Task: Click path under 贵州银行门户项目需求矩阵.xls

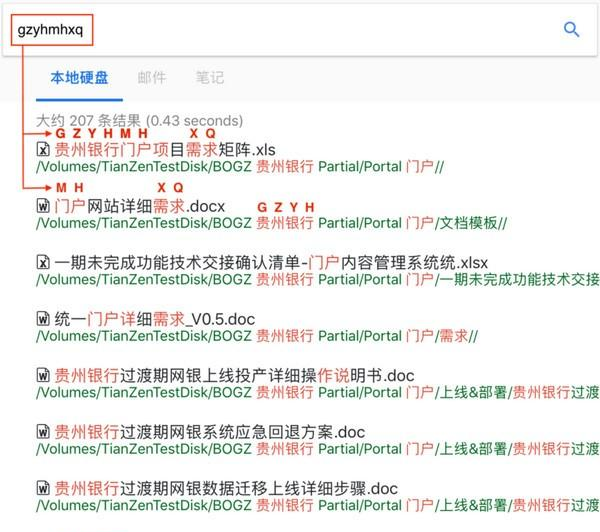Action: pyautogui.click(x=240, y=167)
